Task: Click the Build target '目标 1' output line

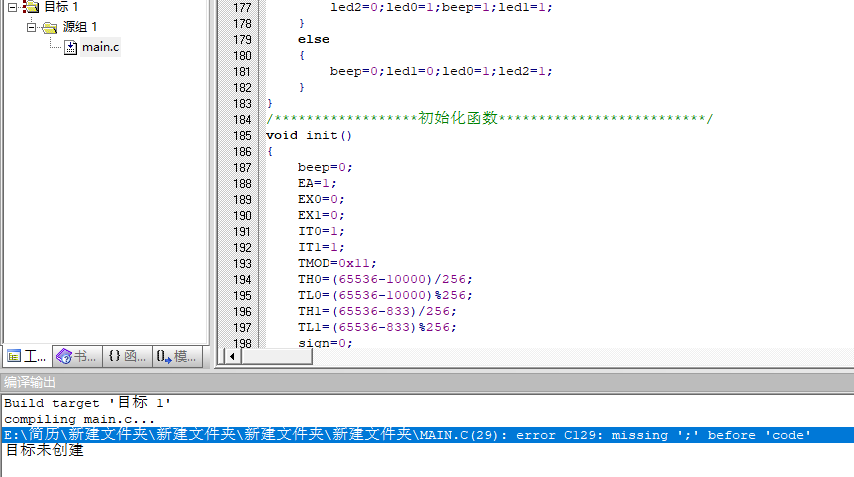Action: 88,403
